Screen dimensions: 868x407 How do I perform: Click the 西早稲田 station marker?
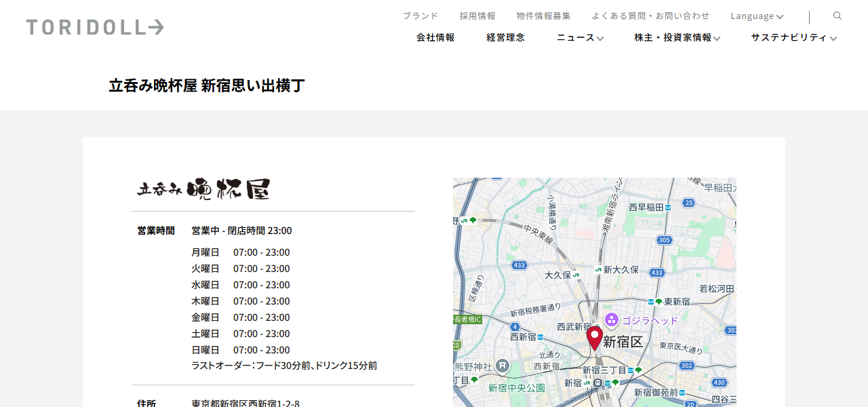[668, 207]
